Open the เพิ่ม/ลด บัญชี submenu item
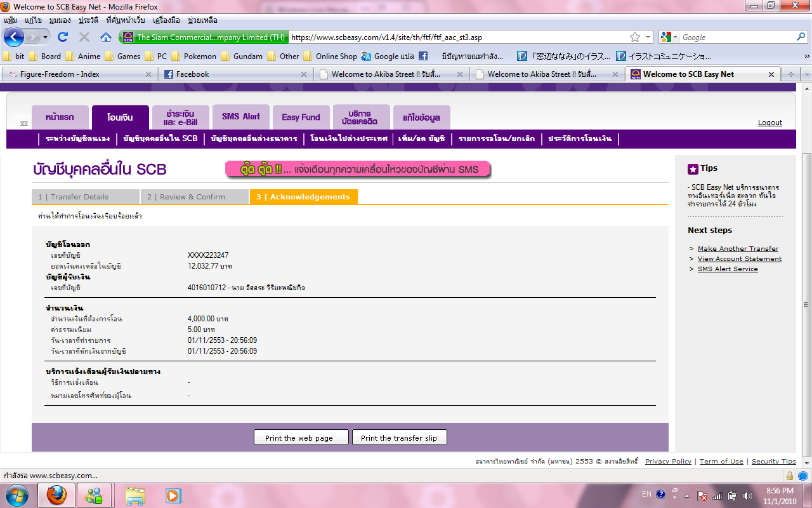812x508 pixels. (x=421, y=138)
